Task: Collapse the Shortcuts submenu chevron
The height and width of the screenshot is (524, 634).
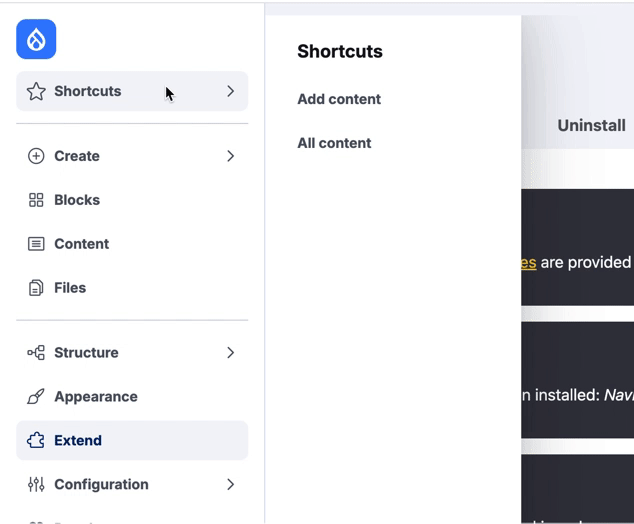Action: point(230,91)
